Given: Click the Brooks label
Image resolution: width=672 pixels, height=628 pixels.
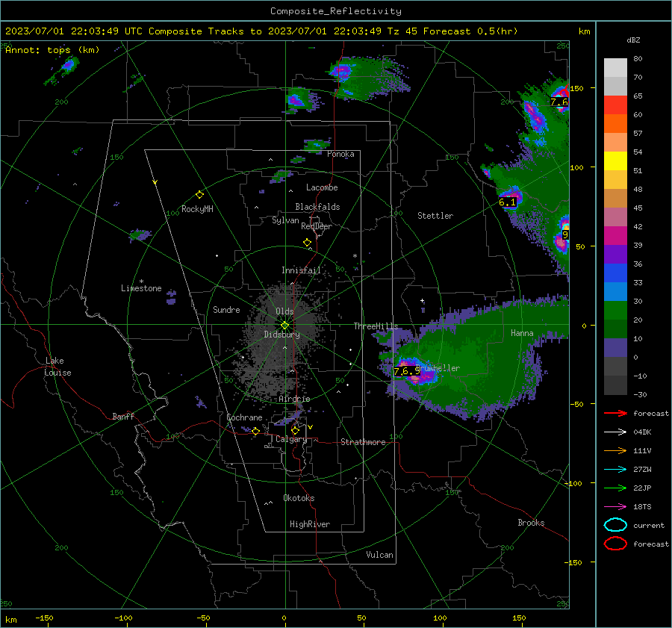Looking at the screenshot, I should (531, 523).
